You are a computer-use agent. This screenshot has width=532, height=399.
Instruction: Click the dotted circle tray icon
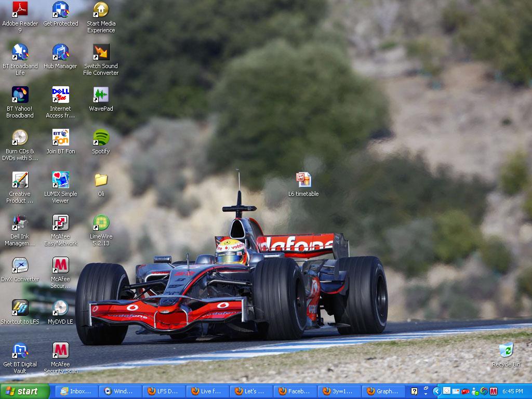tap(446, 391)
